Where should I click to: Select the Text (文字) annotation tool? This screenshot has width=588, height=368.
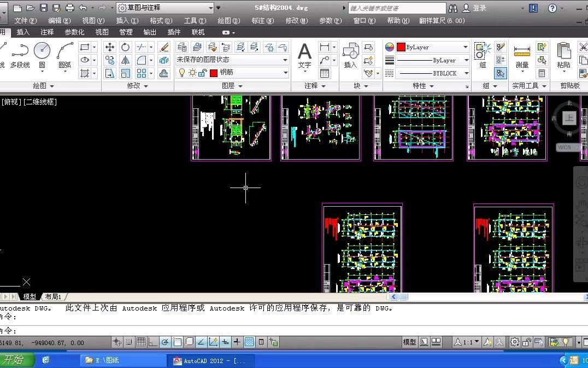click(304, 56)
